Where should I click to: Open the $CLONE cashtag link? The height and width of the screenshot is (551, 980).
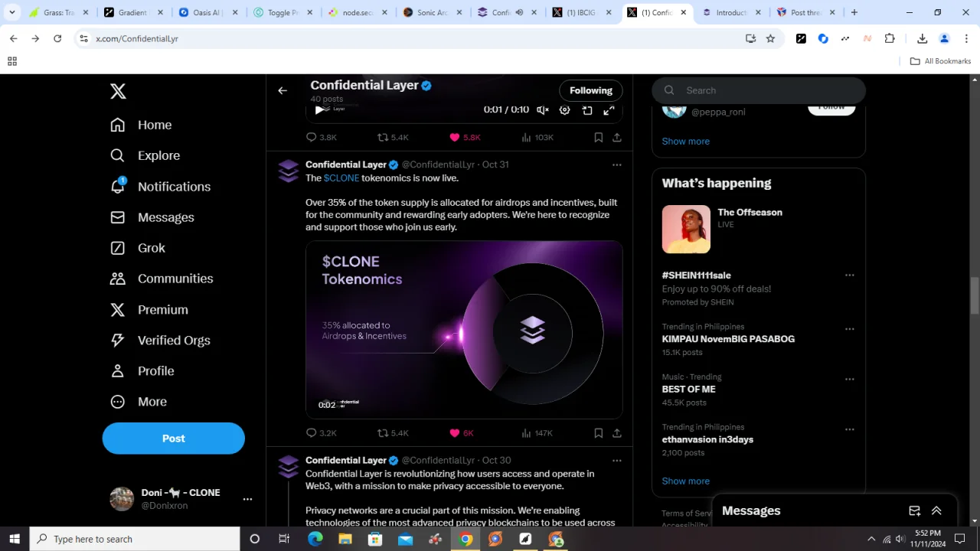pyautogui.click(x=341, y=178)
